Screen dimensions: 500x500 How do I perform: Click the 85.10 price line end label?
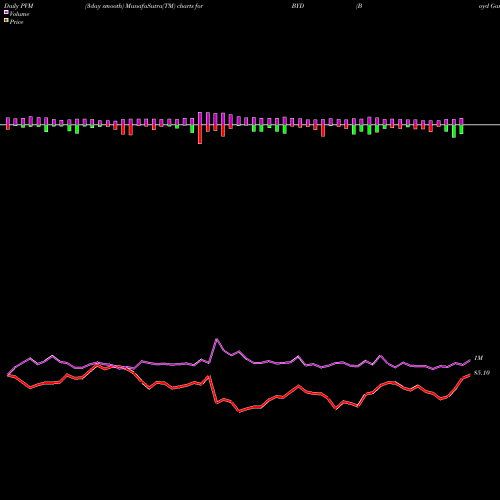point(482,373)
